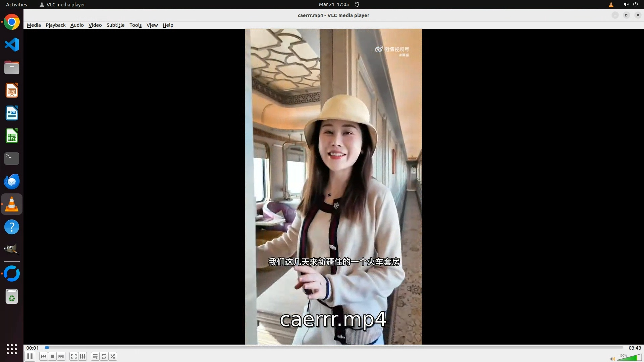644x362 pixels.
Task: Pause the video playback
Action: [30, 356]
